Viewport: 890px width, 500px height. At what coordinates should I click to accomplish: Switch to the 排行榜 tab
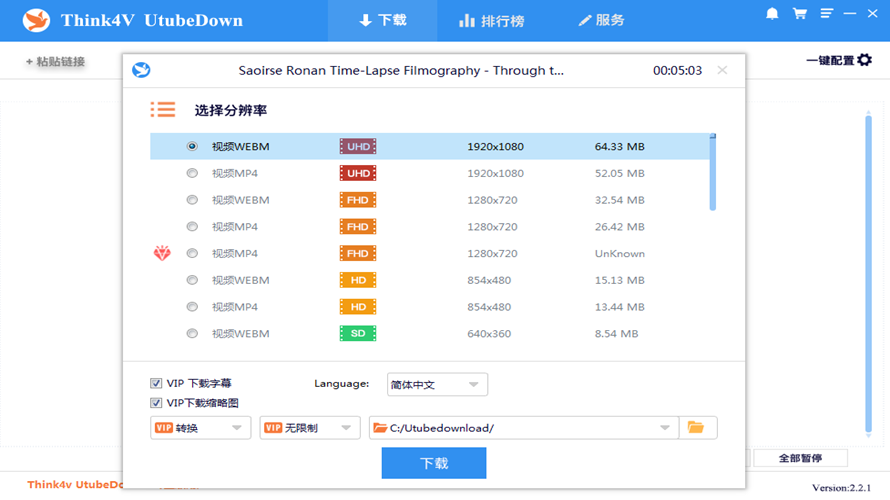click(x=492, y=20)
